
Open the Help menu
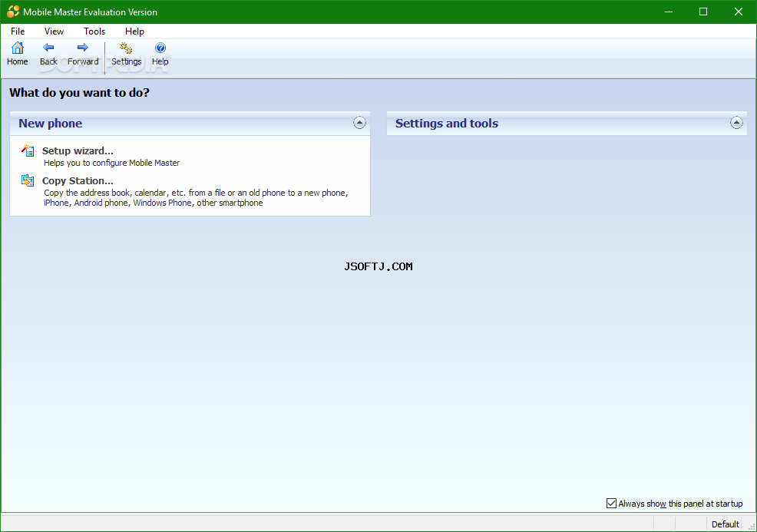[x=134, y=31]
